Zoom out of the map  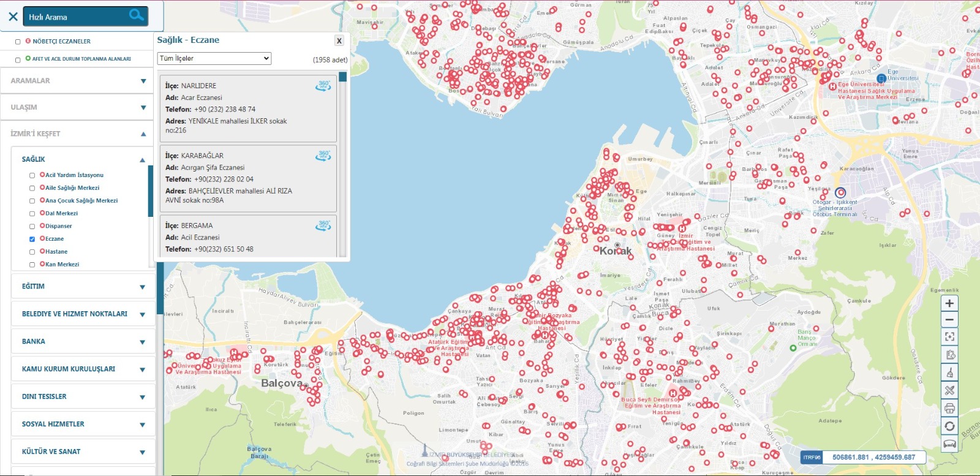pyautogui.click(x=949, y=320)
